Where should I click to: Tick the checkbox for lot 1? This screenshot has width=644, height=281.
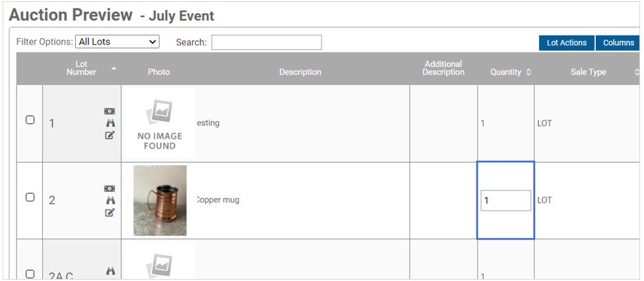pos(30,120)
